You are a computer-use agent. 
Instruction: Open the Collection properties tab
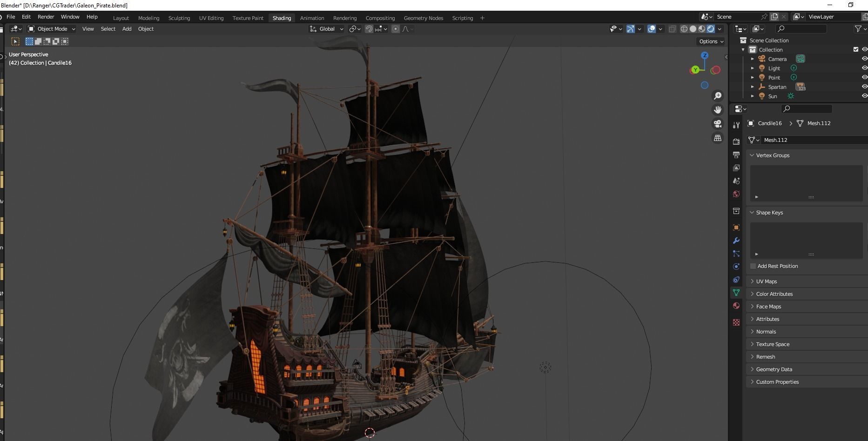[736, 211]
